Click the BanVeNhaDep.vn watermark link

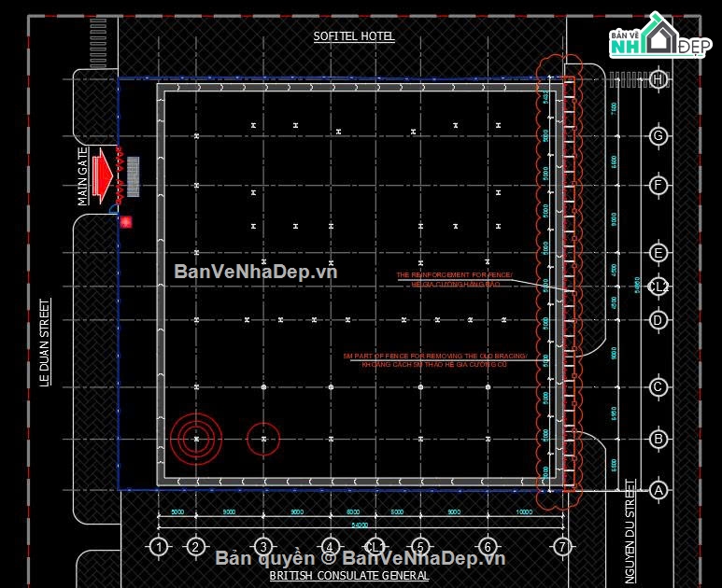coord(256,272)
